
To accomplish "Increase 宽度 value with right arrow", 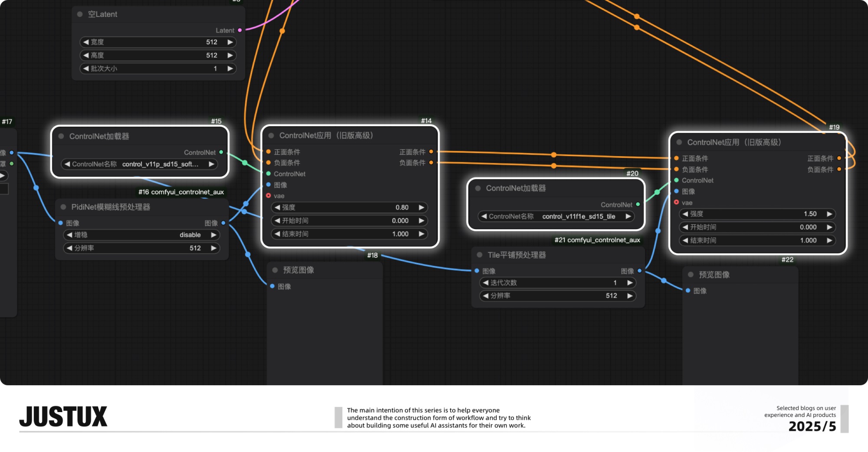I will pyautogui.click(x=230, y=42).
